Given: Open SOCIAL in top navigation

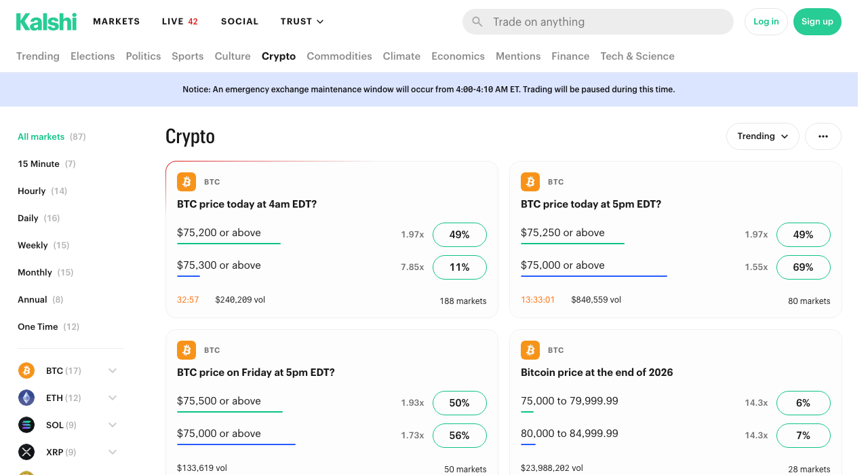Looking at the screenshot, I should 240,22.
